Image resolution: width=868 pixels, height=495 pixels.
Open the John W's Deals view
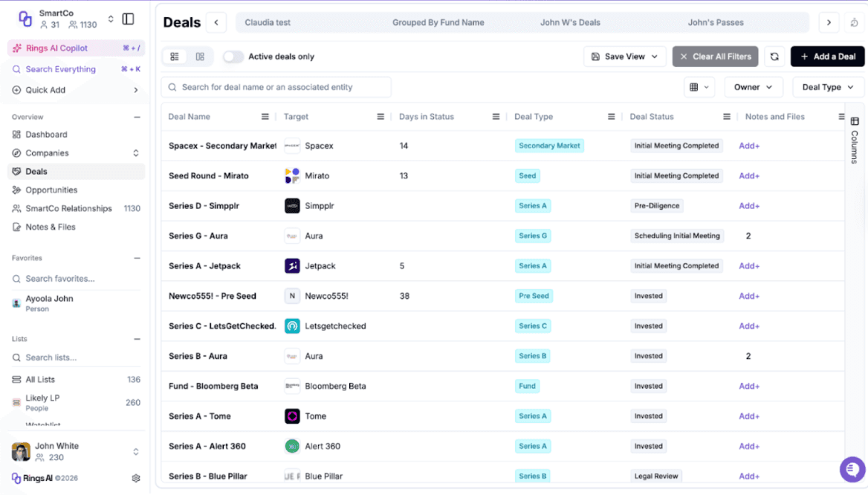tap(570, 22)
